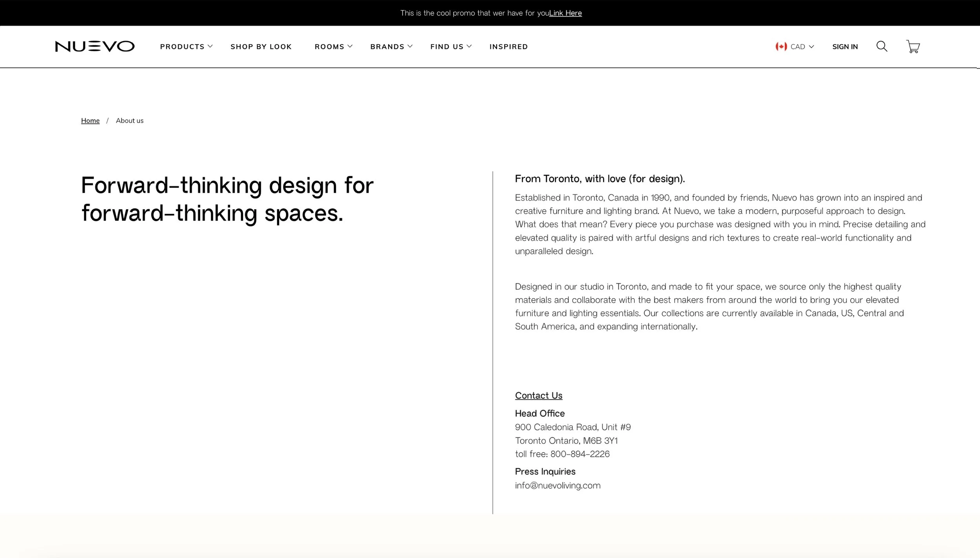
Task: Click the Products menu label
Action: click(182, 47)
